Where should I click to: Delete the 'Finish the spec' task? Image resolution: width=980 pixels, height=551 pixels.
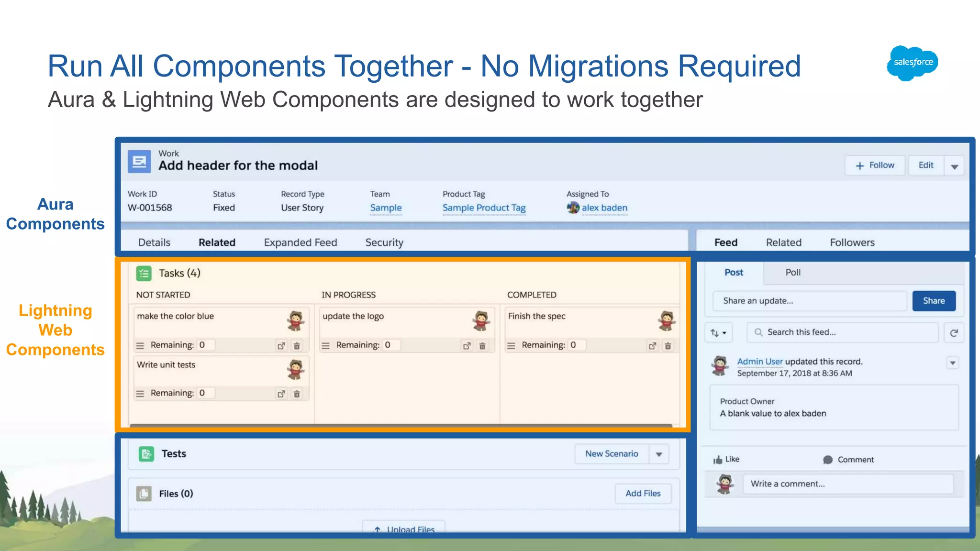point(668,346)
